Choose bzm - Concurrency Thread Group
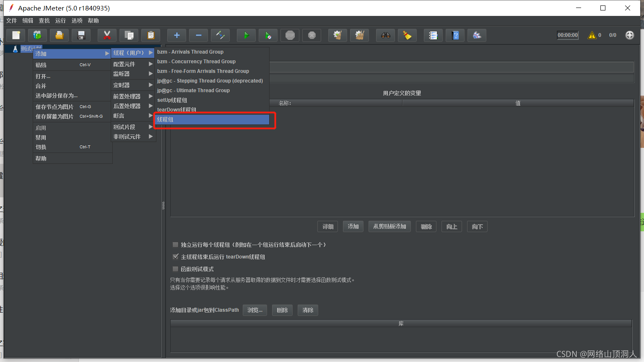The image size is (644, 362). click(x=212, y=62)
